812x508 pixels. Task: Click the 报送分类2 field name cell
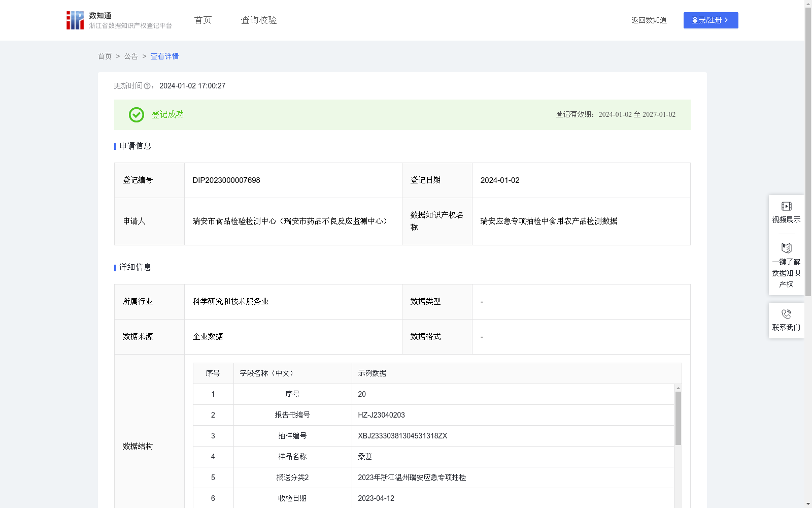(292, 478)
